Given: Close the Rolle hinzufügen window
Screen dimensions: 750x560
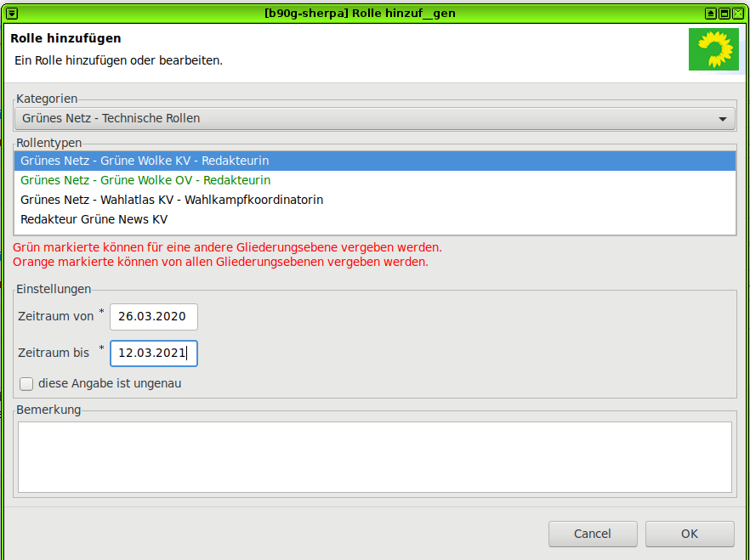Looking at the screenshot, I should coord(738,14).
